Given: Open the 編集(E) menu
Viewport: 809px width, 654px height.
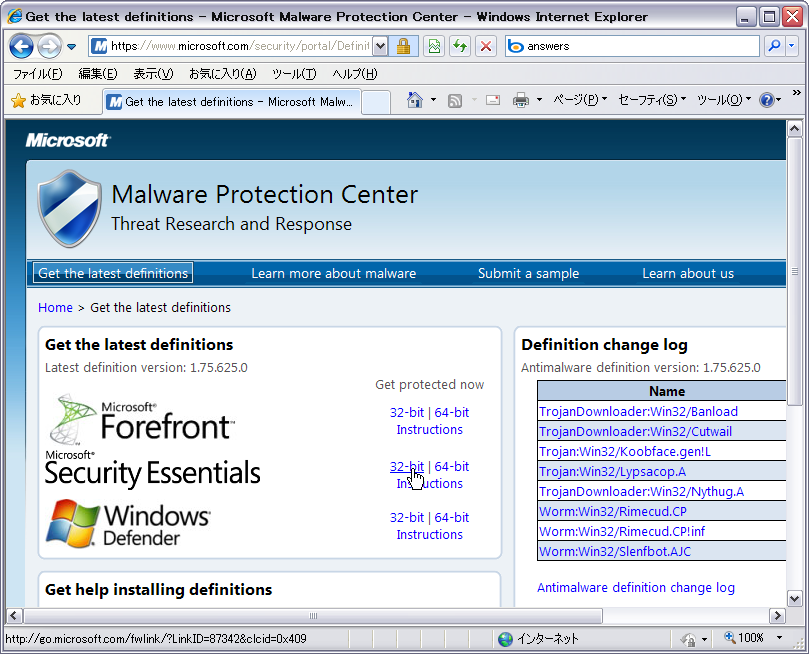Looking at the screenshot, I should click(x=98, y=74).
